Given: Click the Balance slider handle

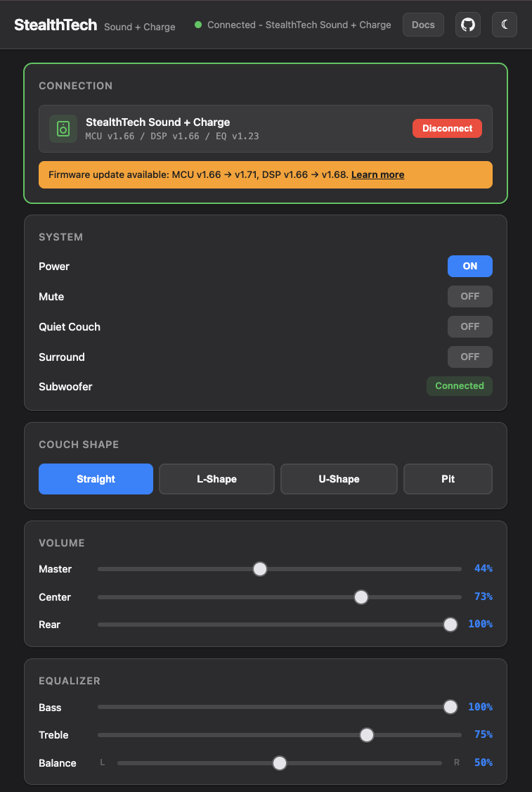Looking at the screenshot, I should 279,762.
